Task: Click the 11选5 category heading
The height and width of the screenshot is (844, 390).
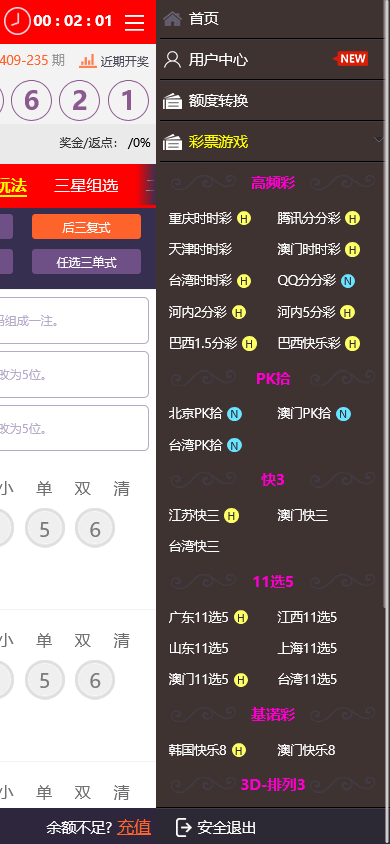Action: [x=273, y=582]
